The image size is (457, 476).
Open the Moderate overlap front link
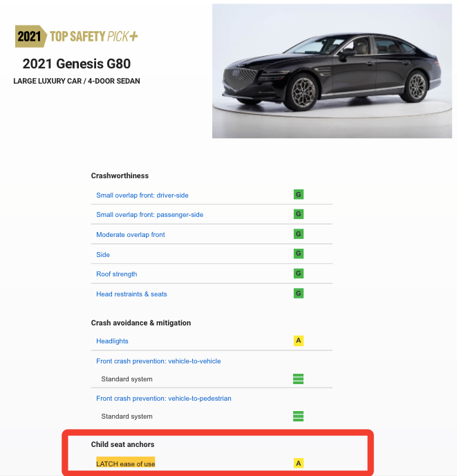[x=131, y=235]
